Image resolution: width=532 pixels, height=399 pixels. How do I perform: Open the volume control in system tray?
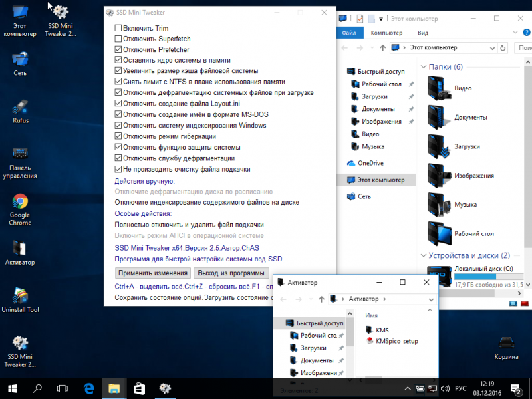(445, 389)
